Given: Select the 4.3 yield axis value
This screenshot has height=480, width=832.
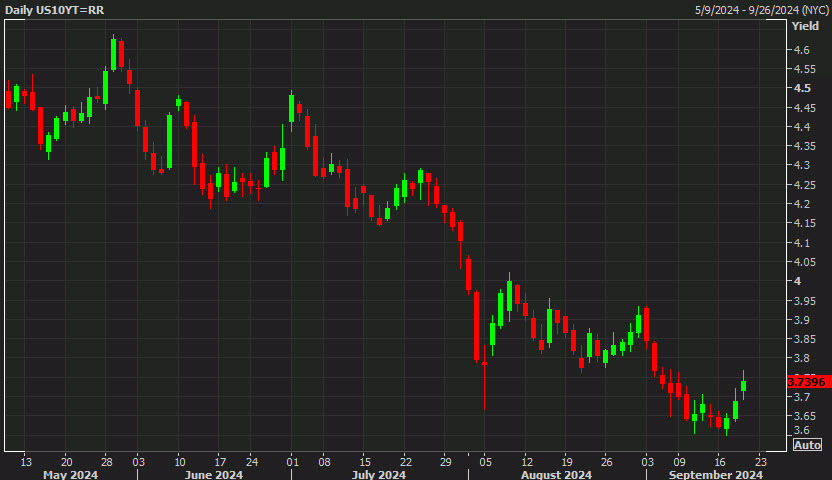Looking at the screenshot, I should click(x=801, y=165).
